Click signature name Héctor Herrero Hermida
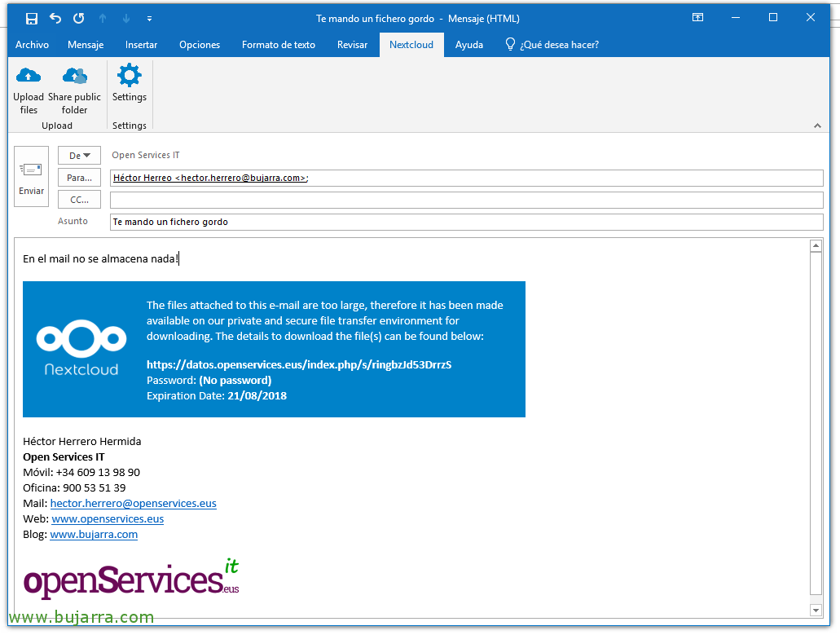This screenshot has width=840, height=635. (82, 442)
